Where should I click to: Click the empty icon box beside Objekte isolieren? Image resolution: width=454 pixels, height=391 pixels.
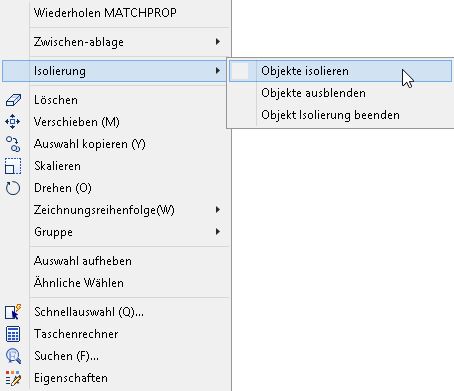240,71
